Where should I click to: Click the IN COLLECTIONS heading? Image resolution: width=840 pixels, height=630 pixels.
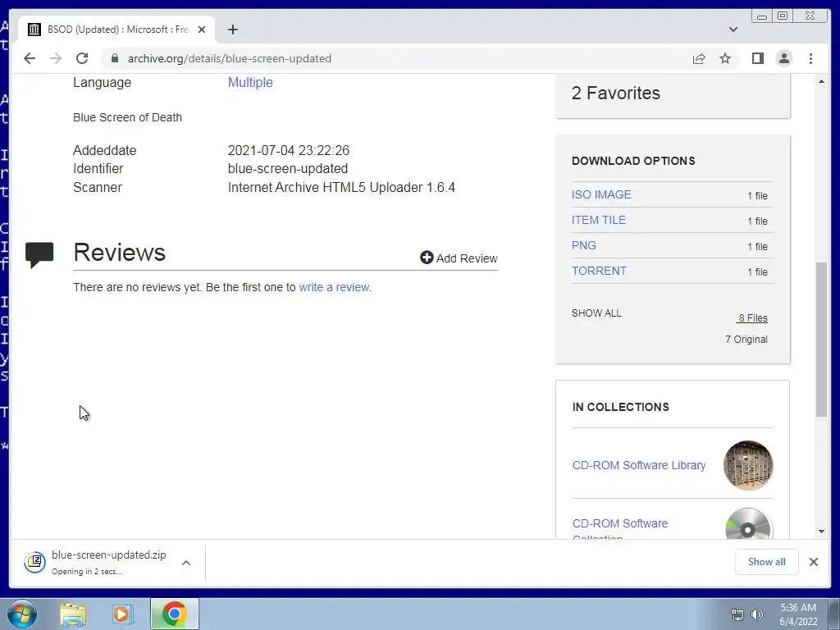pos(620,407)
